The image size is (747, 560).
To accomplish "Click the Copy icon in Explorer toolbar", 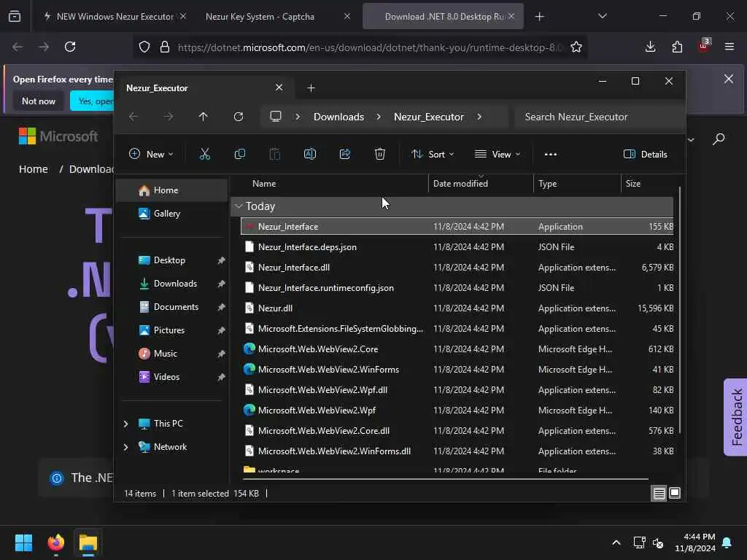I will tap(239, 154).
